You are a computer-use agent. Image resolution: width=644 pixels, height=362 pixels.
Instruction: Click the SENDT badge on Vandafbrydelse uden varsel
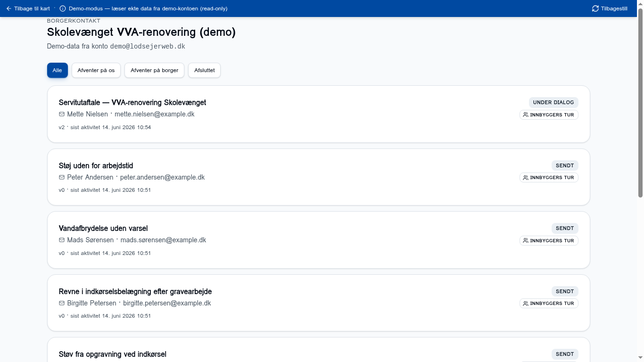click(x=565, y=228)
